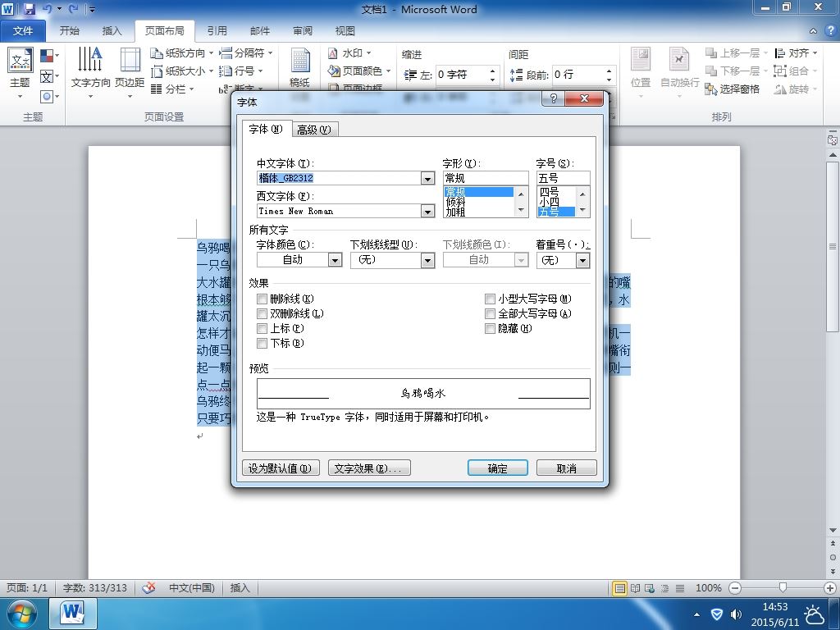
Task: Click Font dialog help button
Action: tap(554, 98)
